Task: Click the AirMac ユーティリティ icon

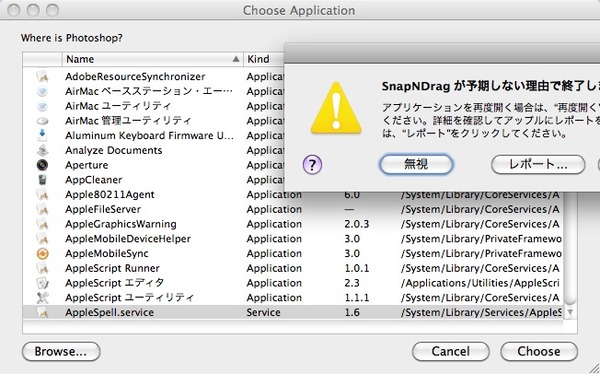Action: [42, 106]
